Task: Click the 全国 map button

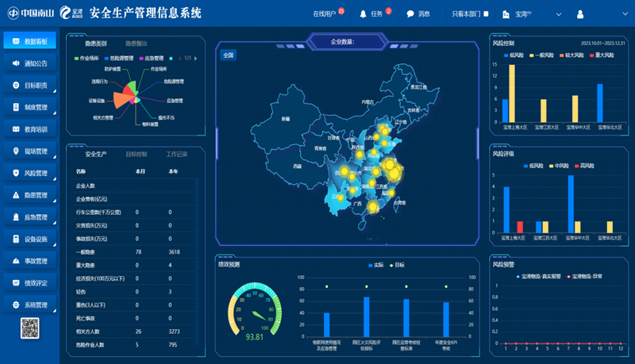Action: coord(229,56)
